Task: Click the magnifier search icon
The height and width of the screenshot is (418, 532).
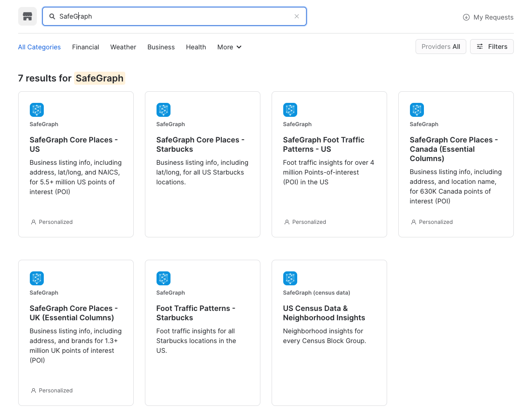Action: pos(52,16)
